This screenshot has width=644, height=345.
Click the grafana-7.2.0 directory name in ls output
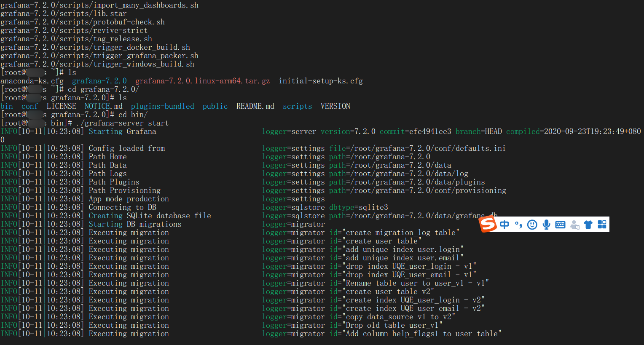(99, 81)
